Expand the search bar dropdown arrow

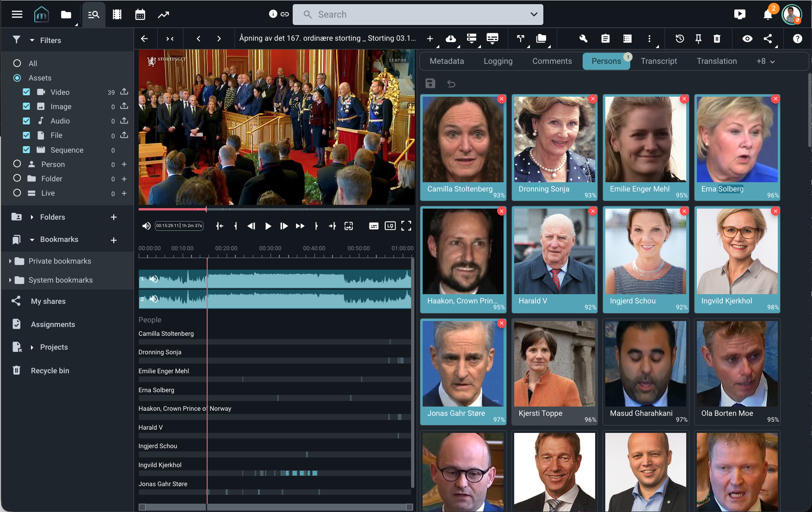pos(534,14)
